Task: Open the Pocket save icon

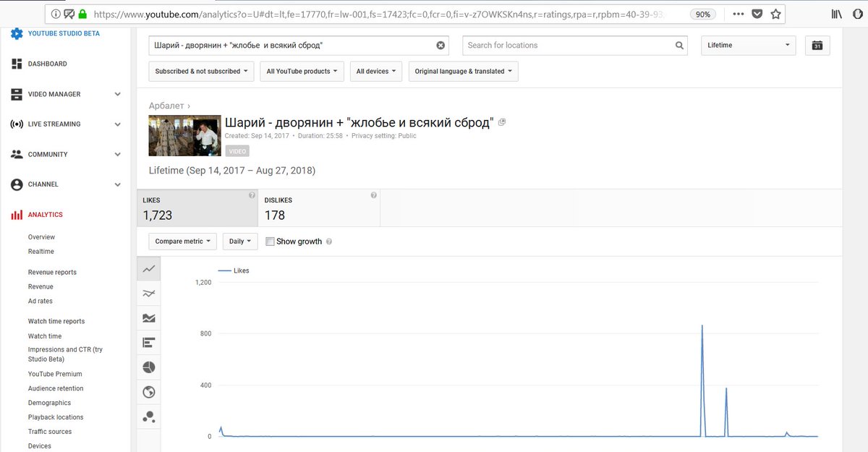Action: click(757, 14)
